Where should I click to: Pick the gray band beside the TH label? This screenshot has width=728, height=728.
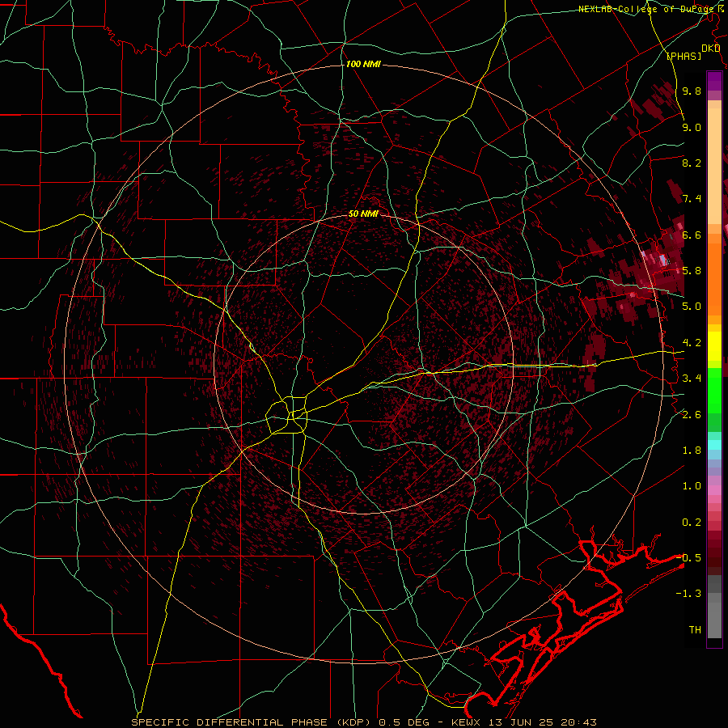714,622
